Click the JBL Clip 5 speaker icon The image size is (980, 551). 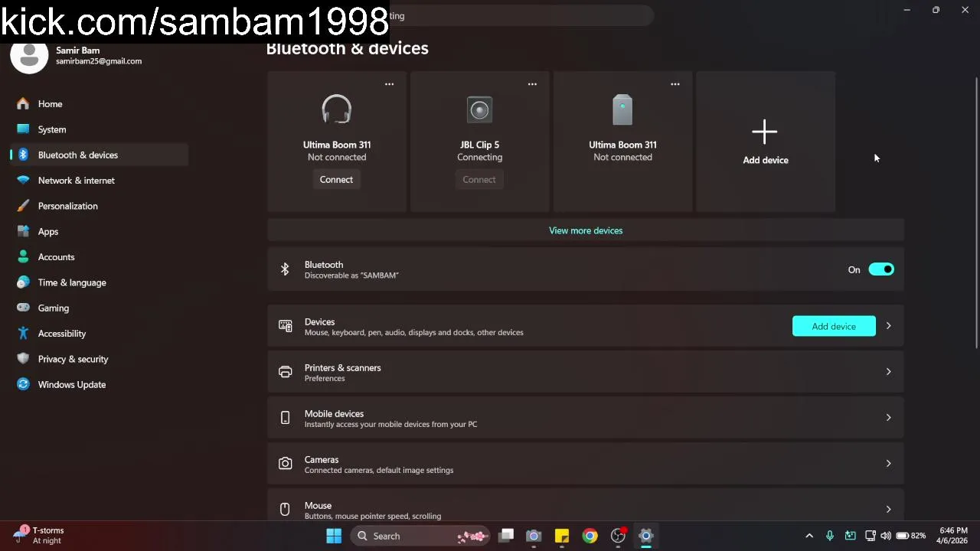[x=479, y=109]
